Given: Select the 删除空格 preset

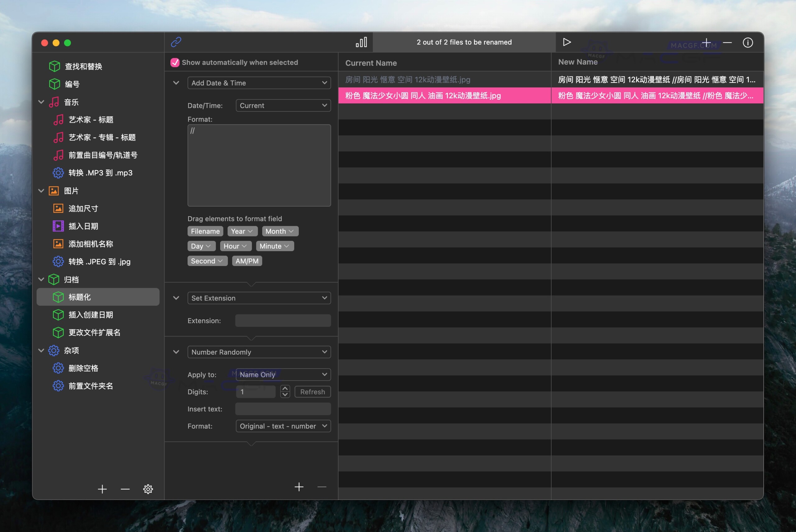Looking at the screenshot, I should (x=83, y=368).
